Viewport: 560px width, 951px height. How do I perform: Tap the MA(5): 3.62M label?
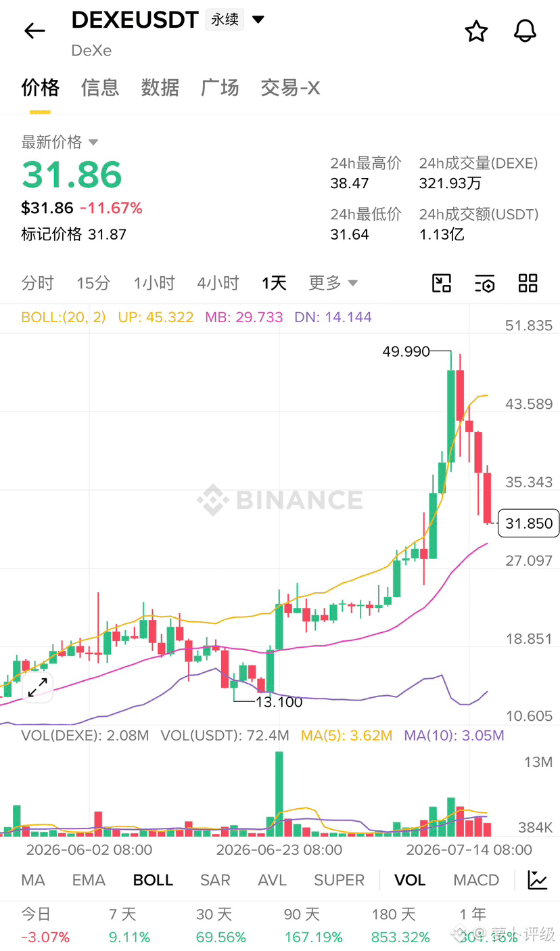coord(346,735)
